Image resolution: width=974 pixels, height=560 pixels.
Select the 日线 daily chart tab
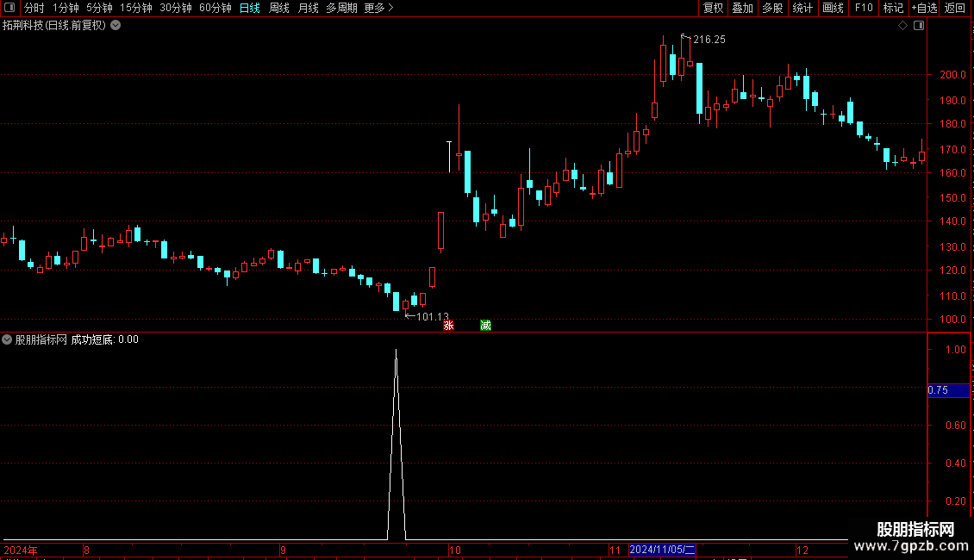click(x=250, y=8)
